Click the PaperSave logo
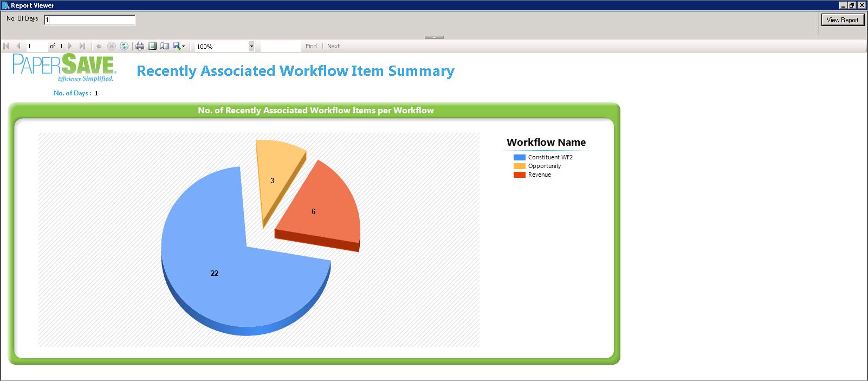This screenshot has width=868, height=381. pos(64,68)
